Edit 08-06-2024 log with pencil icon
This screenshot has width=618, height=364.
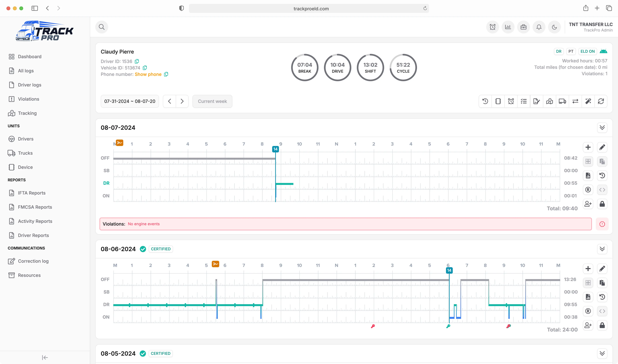coord(602,269)
